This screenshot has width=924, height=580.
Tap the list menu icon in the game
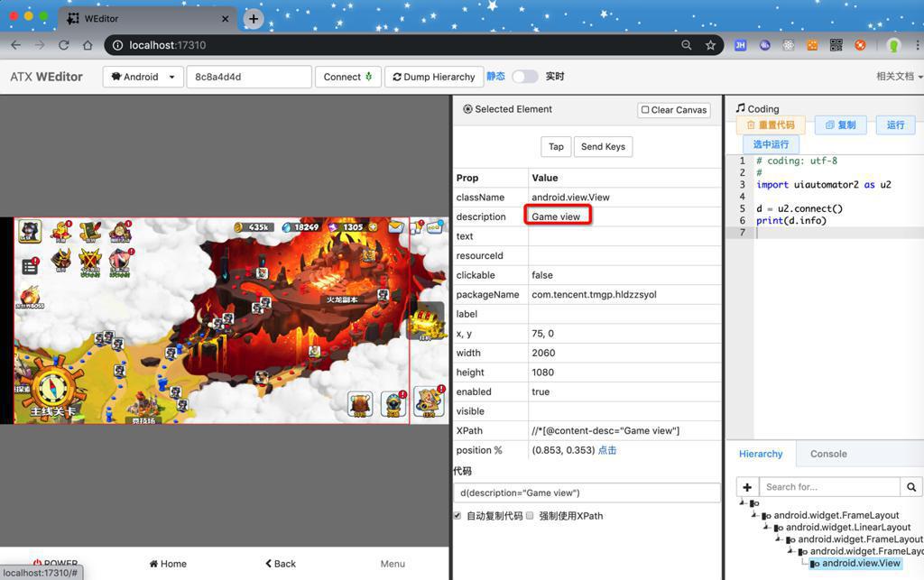point(30,267)
